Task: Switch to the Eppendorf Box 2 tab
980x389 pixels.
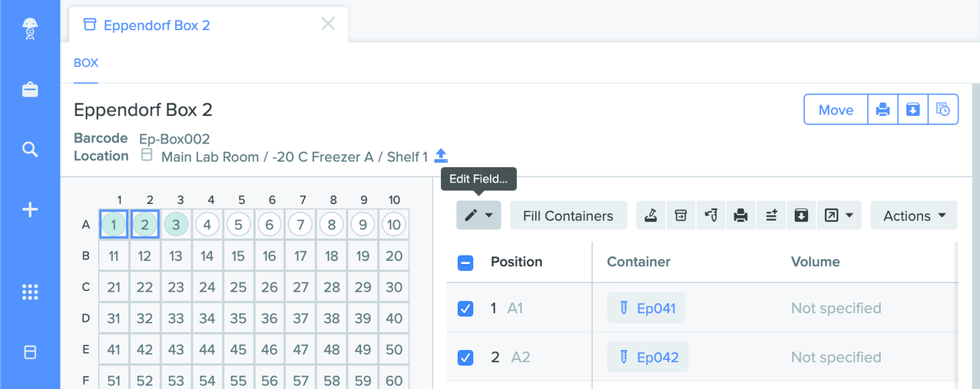Action: click(x=157, y=25)
